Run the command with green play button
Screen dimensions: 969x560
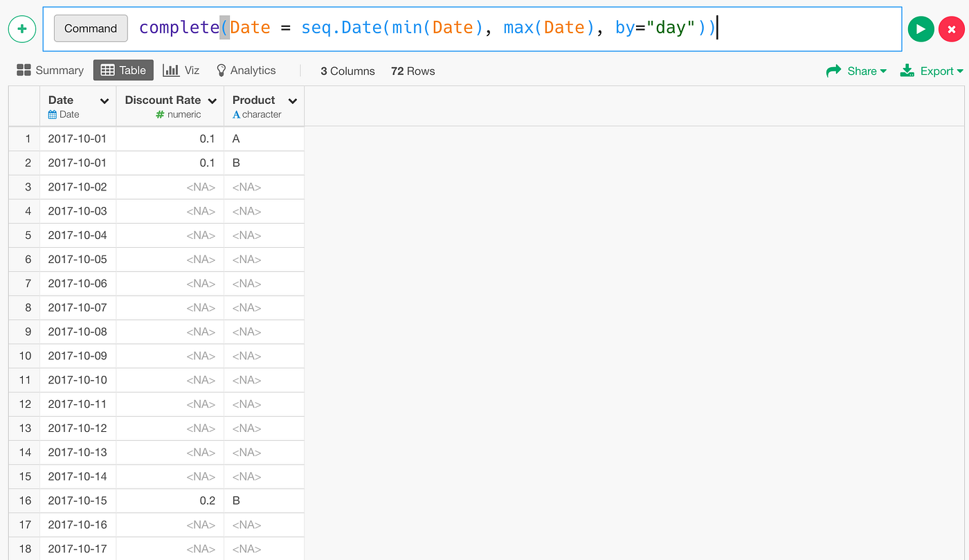[921, 29]
